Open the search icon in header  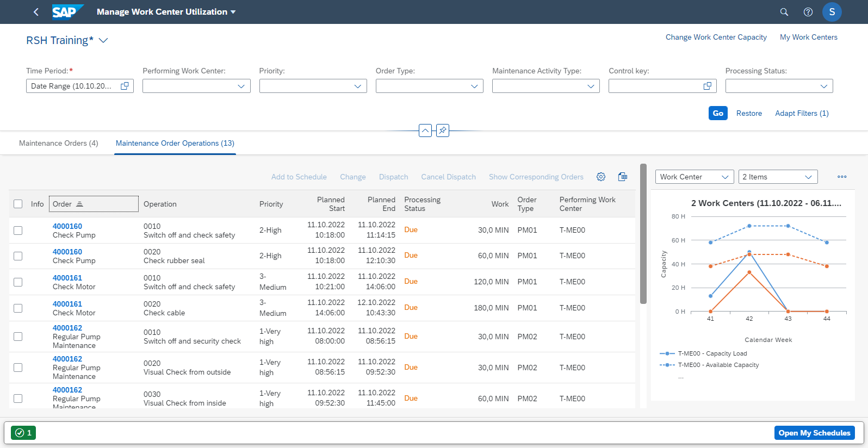pyautogui.click(x=784, y=12)
